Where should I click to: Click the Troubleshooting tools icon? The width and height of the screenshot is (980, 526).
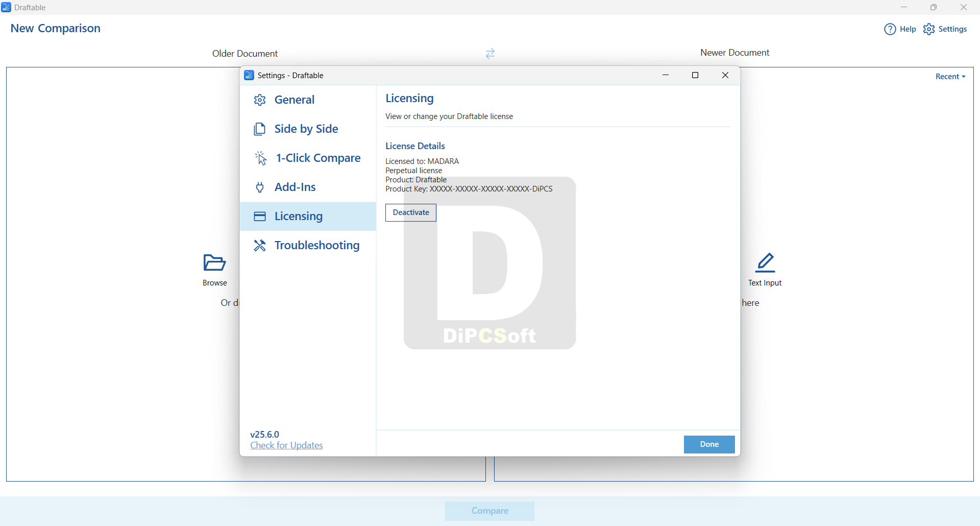tap(260, 246)
